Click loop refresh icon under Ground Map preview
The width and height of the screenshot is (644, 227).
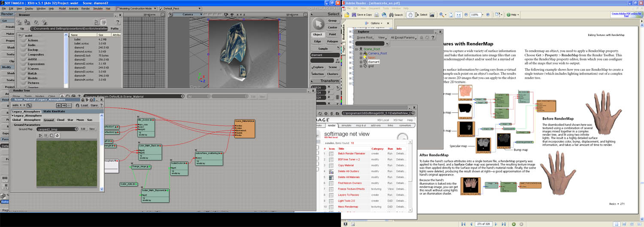(x=57, y=136)
